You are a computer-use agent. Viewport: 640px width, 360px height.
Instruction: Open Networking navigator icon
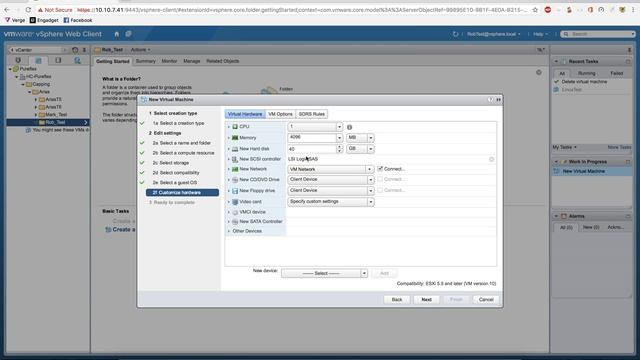click(x=78, y=60)
